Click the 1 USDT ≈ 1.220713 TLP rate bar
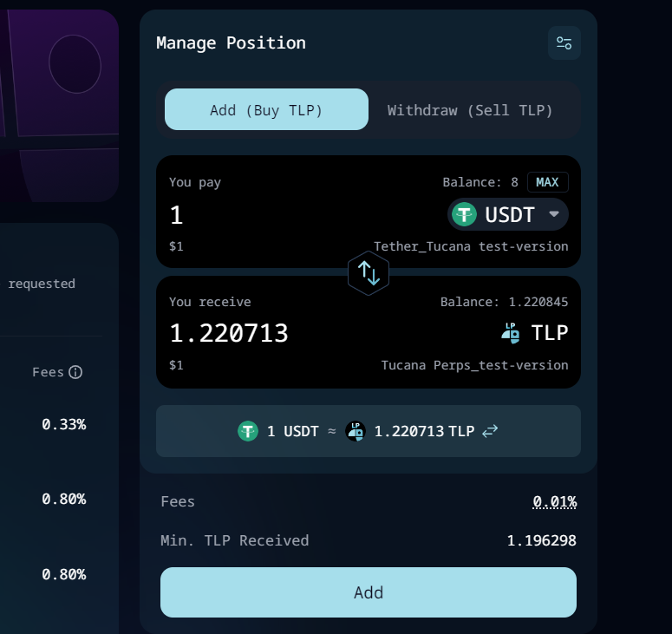 (369, 431)
